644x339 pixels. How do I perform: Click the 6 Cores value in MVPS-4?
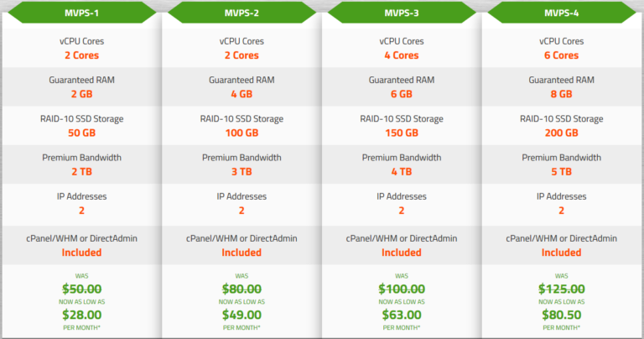coord(562,55)
